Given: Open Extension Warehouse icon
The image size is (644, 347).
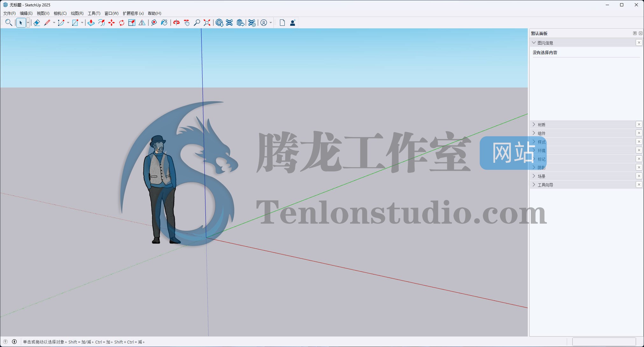Looking at the screenshot, I should pyautogui.click(x=229, y=23).
